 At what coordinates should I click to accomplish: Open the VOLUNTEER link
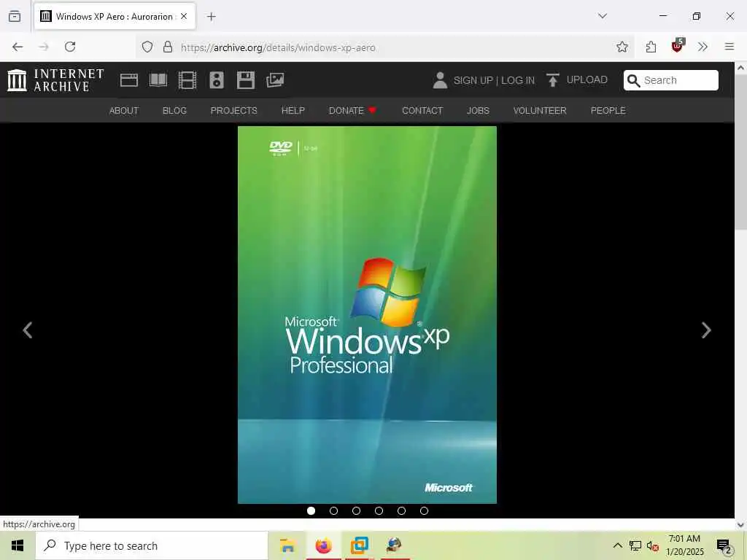tap(540, 111)
